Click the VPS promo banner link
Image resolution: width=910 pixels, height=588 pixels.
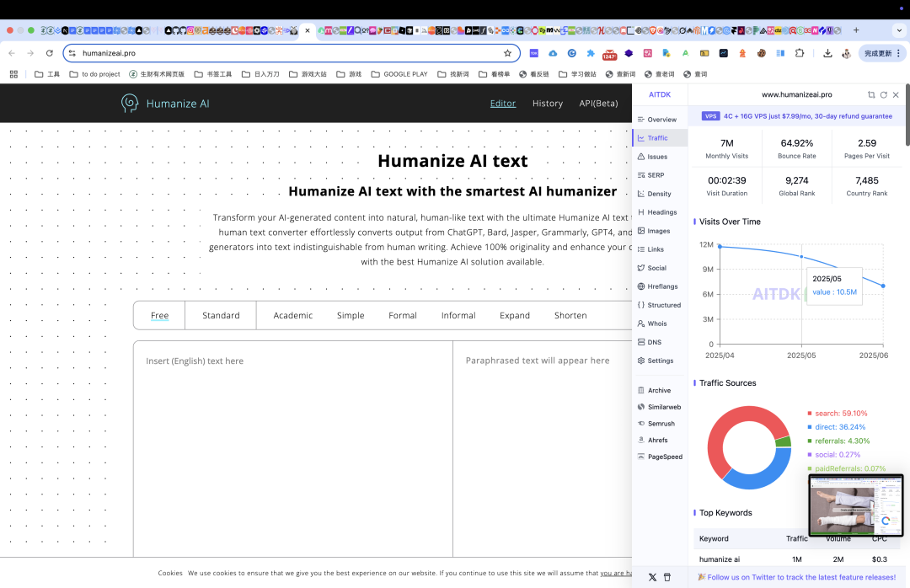pos(797,116)
